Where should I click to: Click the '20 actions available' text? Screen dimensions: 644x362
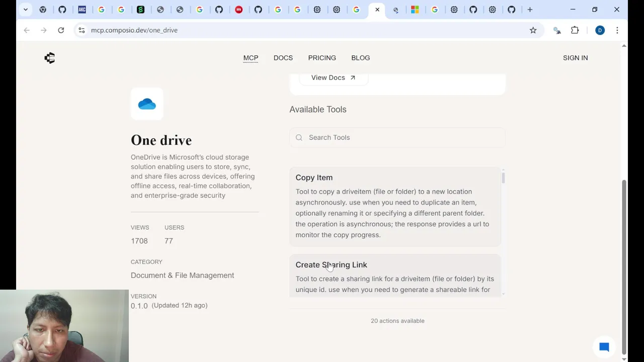point(397,321)
